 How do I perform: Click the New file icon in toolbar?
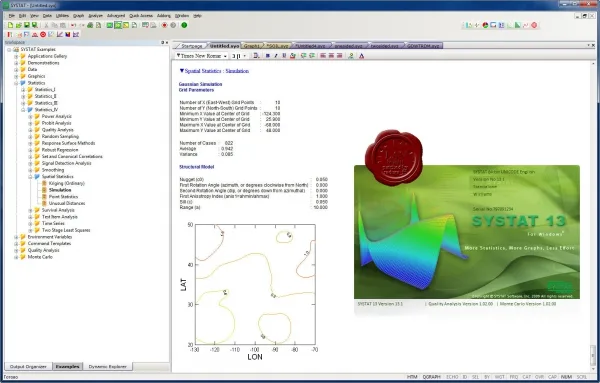(10, 25)
